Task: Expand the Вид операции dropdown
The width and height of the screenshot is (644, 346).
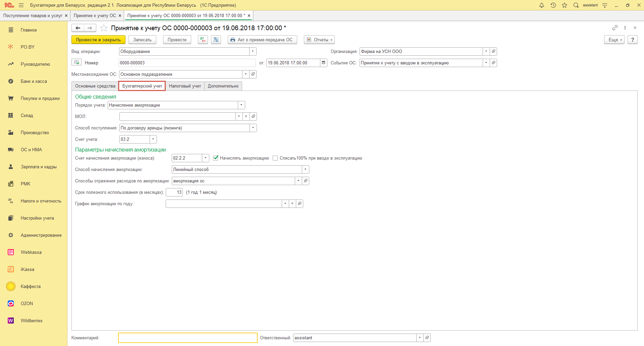Action: point(253,51)
